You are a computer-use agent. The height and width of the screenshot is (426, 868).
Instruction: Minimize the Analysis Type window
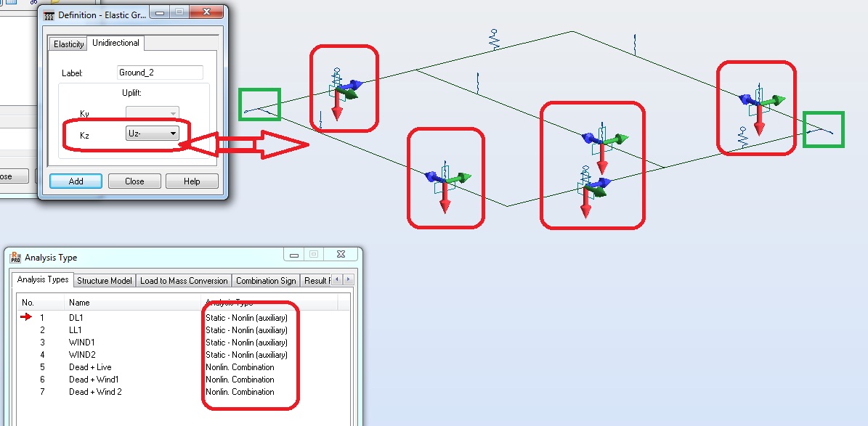click(294, 255)
